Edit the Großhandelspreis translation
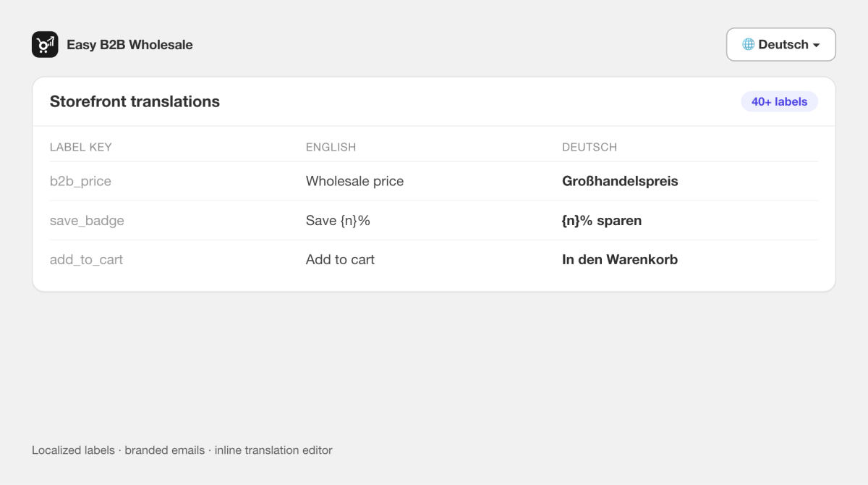 (620, 181)
